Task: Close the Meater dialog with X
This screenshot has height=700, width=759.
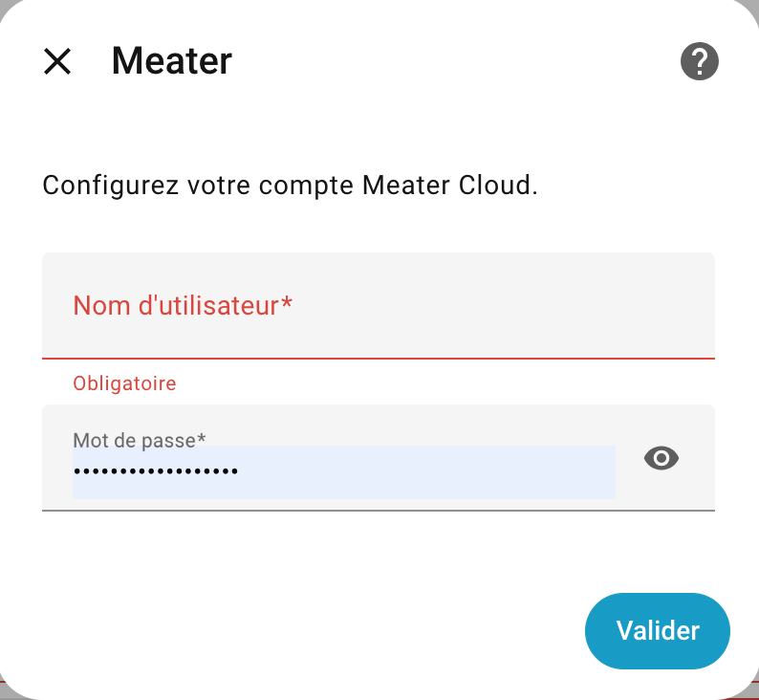Action: [58, 62]
